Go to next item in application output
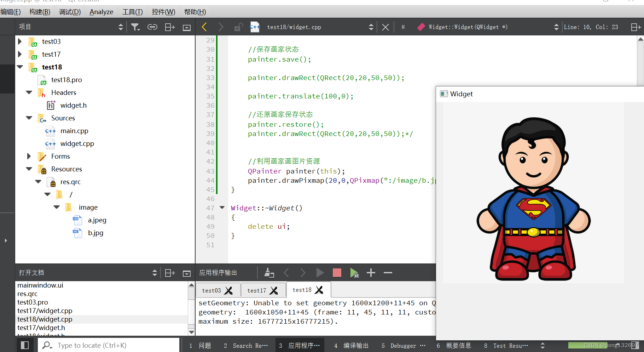Viewport: 644px width, 352px height. point(303,273)
